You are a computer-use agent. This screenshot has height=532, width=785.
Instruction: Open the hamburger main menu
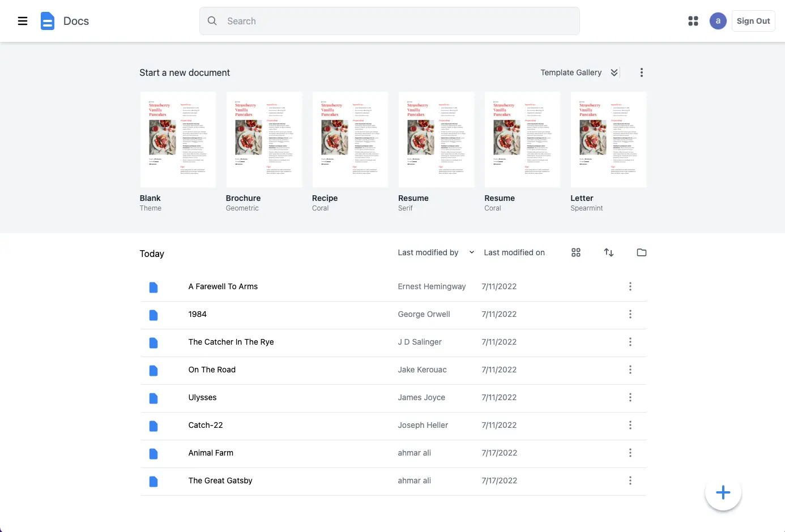click(23, 21)
